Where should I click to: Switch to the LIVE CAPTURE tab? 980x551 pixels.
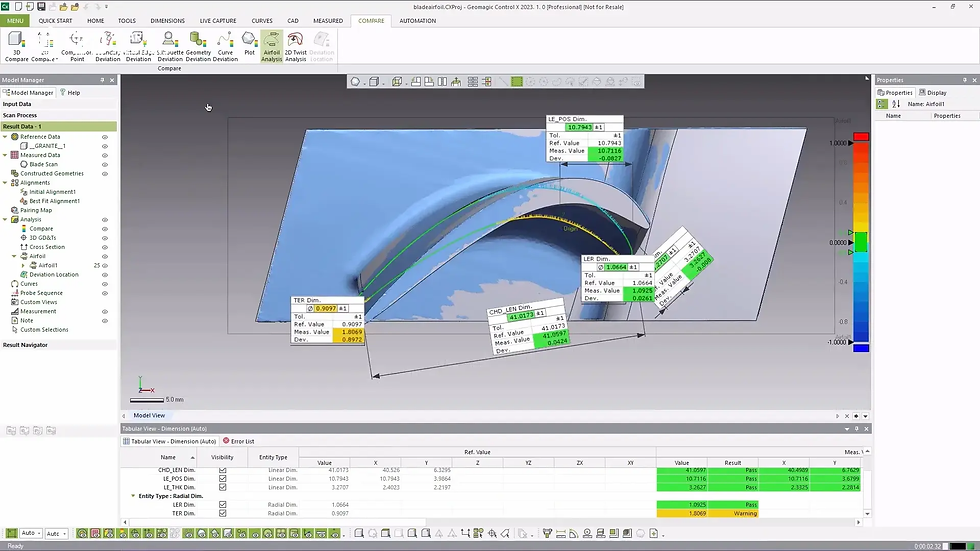click(x=218, y=21)
